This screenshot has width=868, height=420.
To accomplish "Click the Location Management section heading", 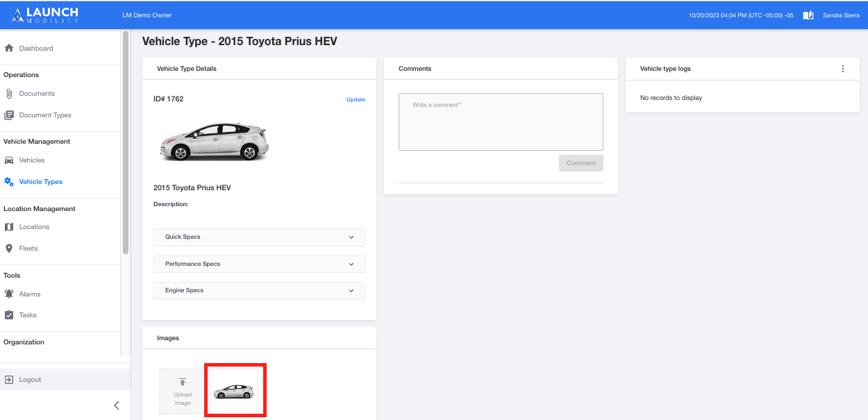I will pos(40,209).
